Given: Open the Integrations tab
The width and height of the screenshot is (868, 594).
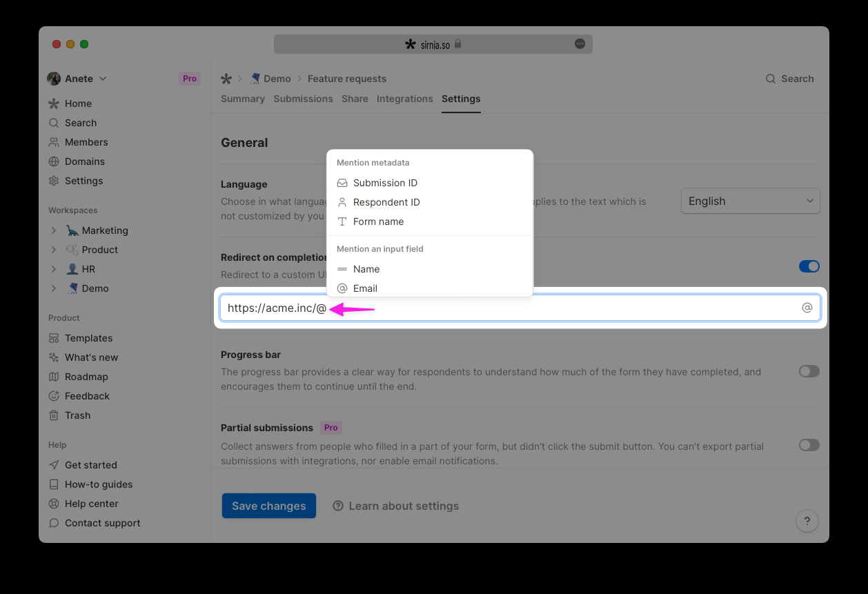Looking at the screenshot, I should (x=405, y=99).
